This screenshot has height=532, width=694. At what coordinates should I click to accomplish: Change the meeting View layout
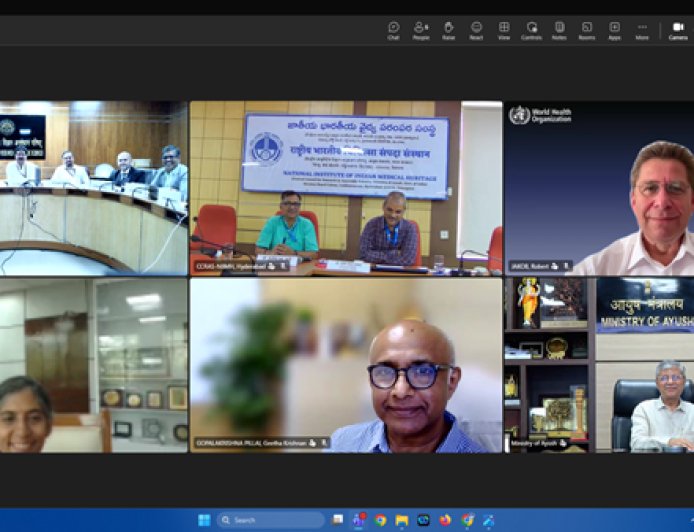pyautogui.click(x=504, y=31)
